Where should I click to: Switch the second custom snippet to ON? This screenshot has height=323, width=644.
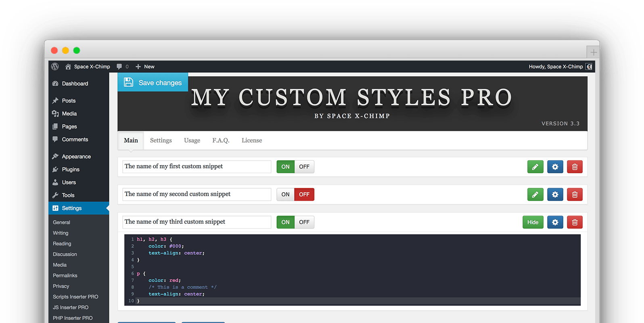[x=285, y=195]
